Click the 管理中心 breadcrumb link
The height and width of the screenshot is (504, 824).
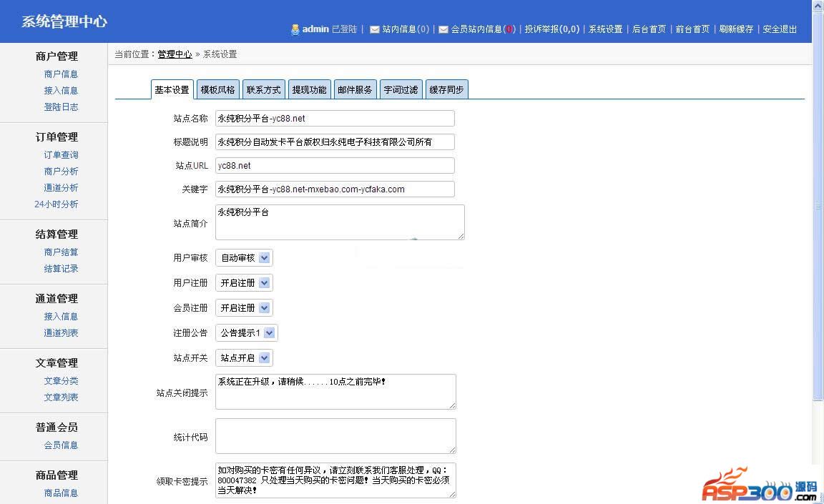[x=175, y=54]
